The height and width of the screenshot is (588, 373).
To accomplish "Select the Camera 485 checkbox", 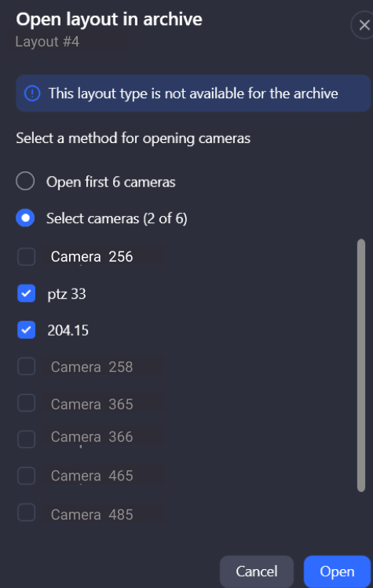I will tap(26, 513).
